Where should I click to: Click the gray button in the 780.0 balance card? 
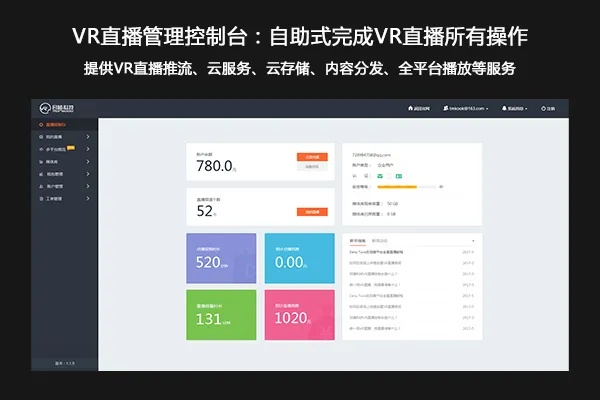tap(312, 167)
